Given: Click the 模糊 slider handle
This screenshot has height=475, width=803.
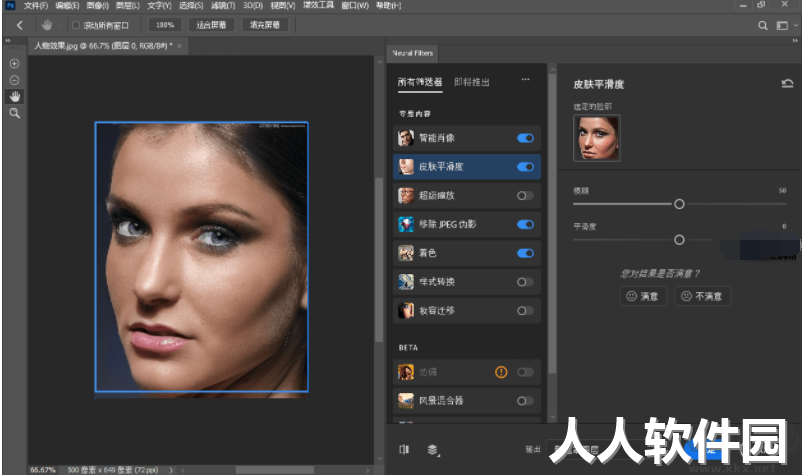Looking at the screenshot, I should tap(679, 204).
